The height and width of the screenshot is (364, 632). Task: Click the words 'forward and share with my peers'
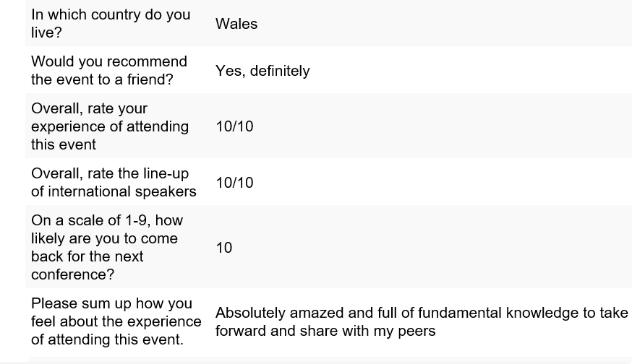click(x=325, y=331)
